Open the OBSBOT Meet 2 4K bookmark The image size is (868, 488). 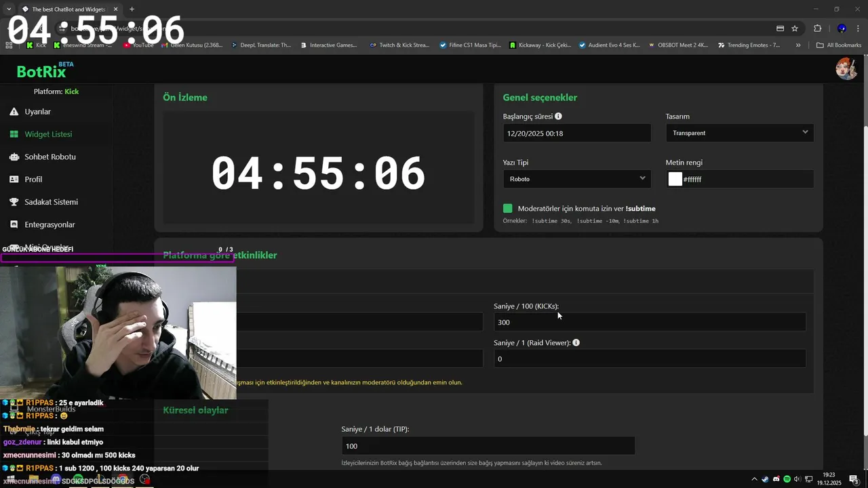677,45
